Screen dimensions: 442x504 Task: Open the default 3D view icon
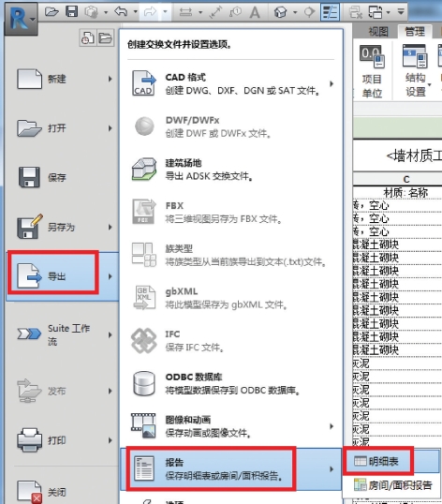tap(280, 12)
